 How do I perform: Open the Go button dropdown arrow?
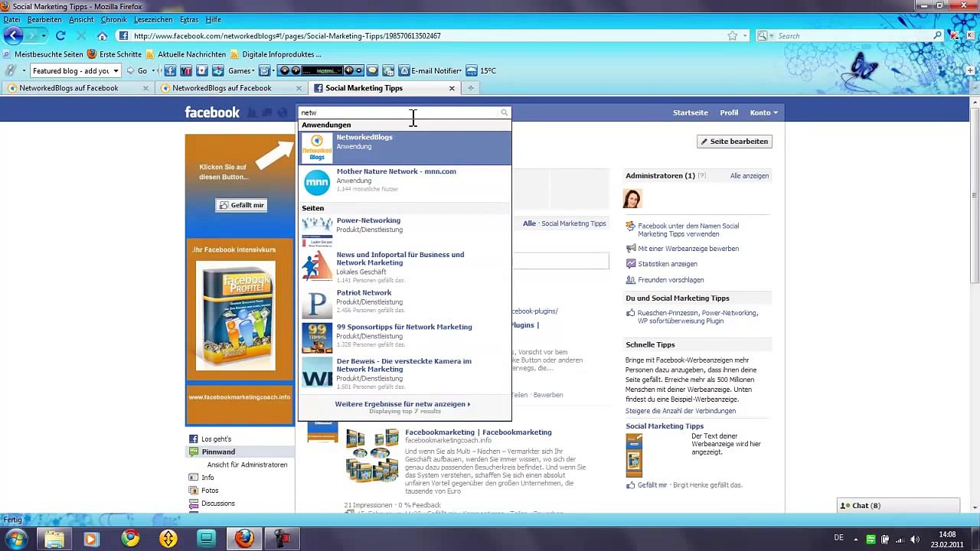[152, 70]
